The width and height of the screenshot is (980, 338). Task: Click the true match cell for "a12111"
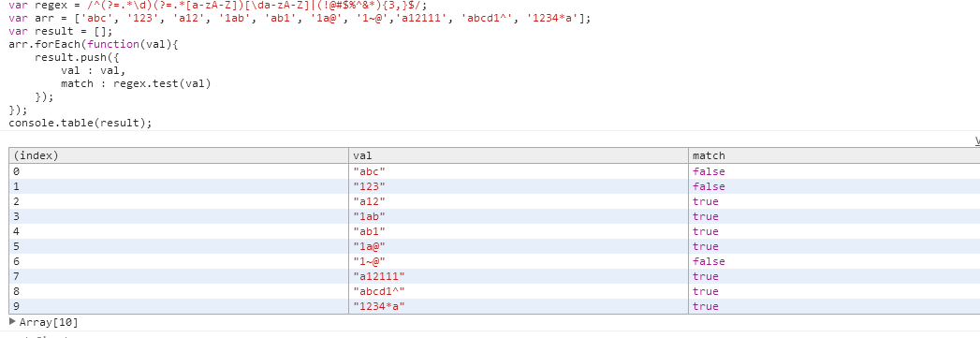tap(834, 276)
